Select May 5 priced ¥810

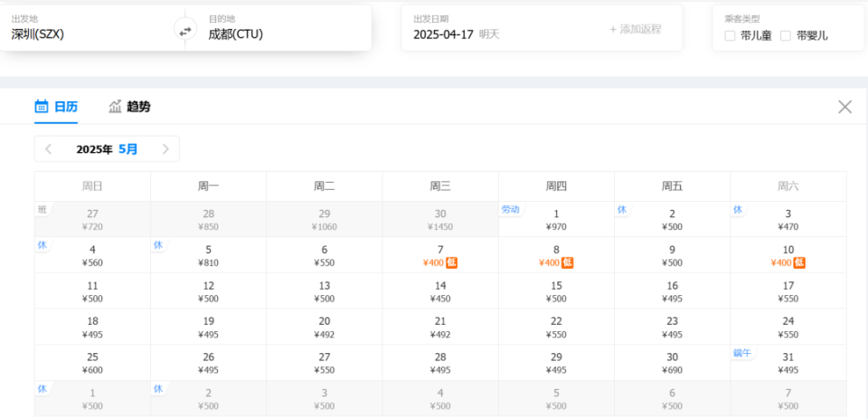(x=209, y=255)
